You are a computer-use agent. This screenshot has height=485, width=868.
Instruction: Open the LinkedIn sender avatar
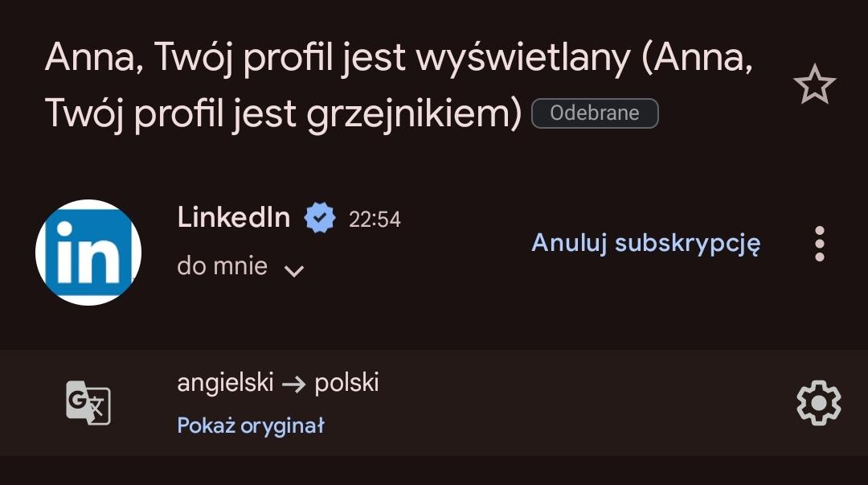coord(88,252)
